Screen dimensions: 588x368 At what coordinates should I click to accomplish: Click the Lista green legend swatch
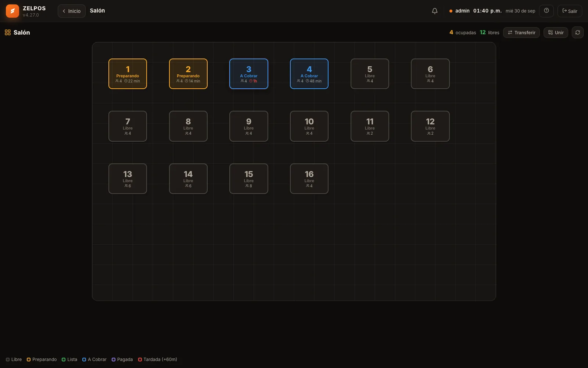click(x=64, y=360)
